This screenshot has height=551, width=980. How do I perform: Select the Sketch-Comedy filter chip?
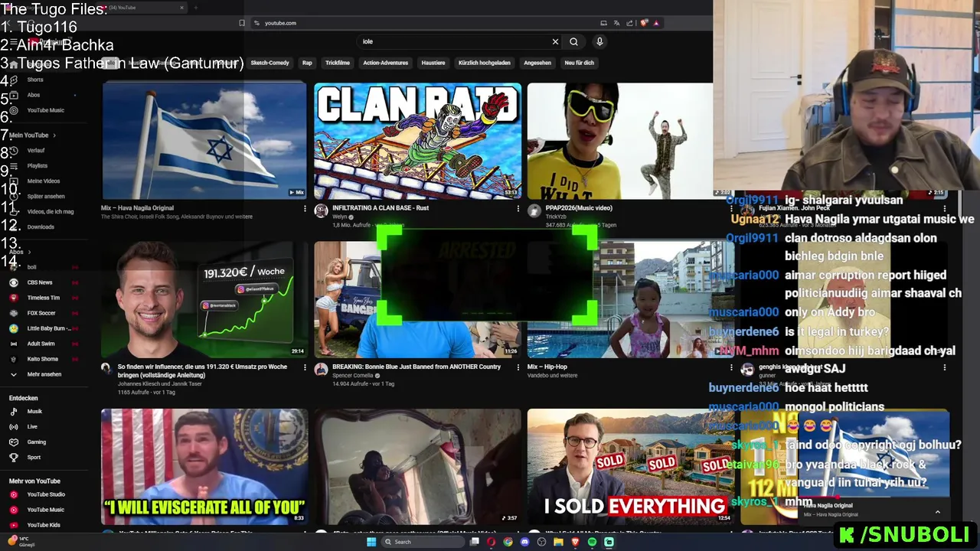pyautogui.click(x=269, y=63)
